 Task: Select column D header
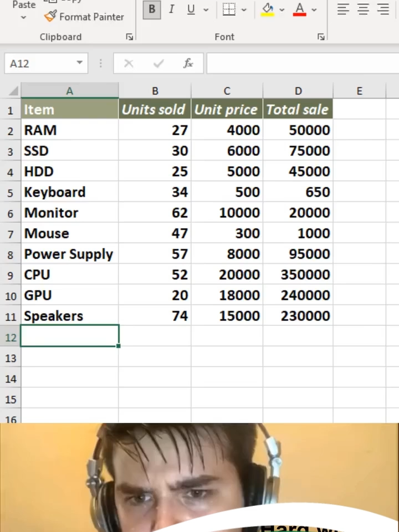pos(298,91)
